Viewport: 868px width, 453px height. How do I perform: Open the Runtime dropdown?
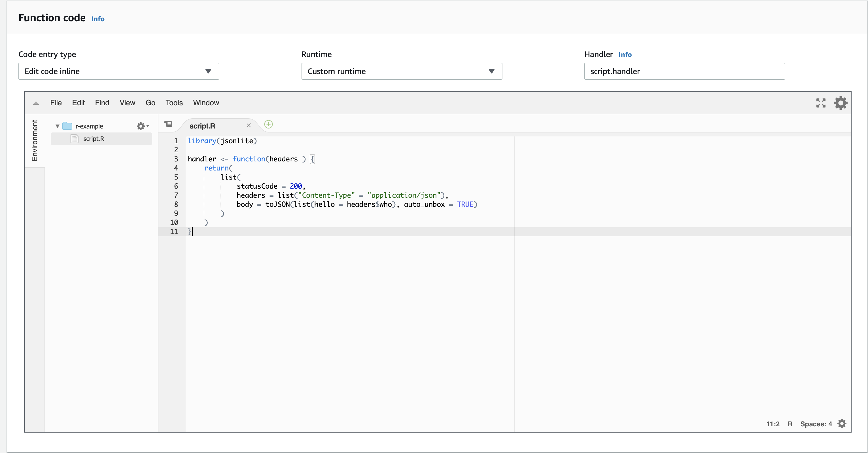[401, 71]
